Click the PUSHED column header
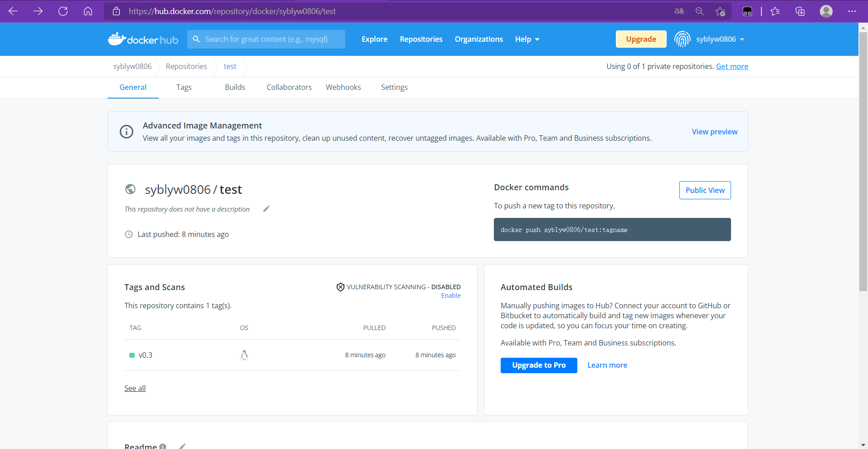 pos(444,328)
